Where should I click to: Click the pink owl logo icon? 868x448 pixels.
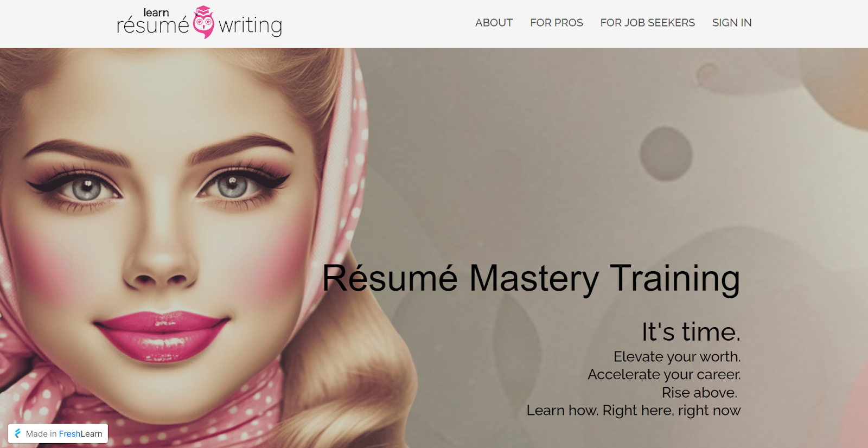203,22
